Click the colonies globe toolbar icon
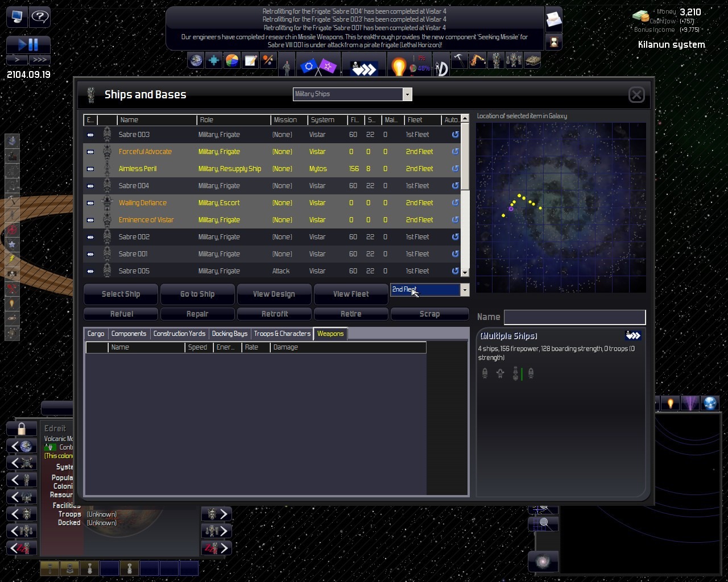This screenshot has height=582, width=728. tap(196, 61)
